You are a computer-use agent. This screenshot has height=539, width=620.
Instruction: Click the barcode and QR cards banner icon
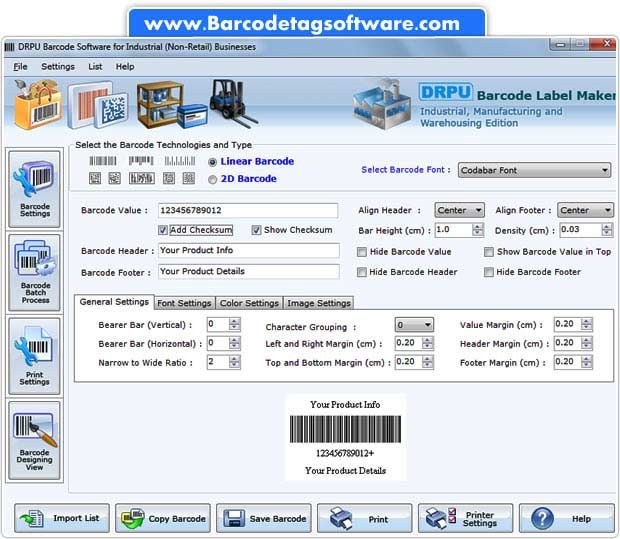(98, 105)
